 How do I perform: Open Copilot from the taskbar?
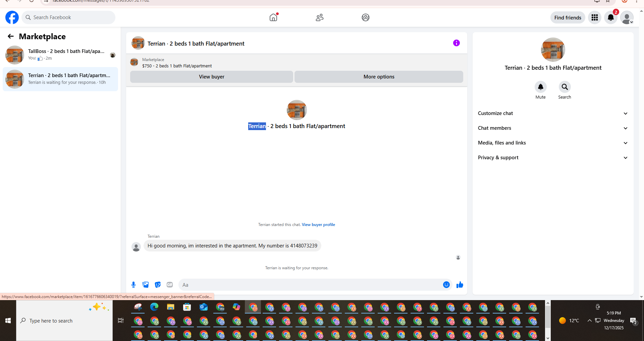click(236, 307)
